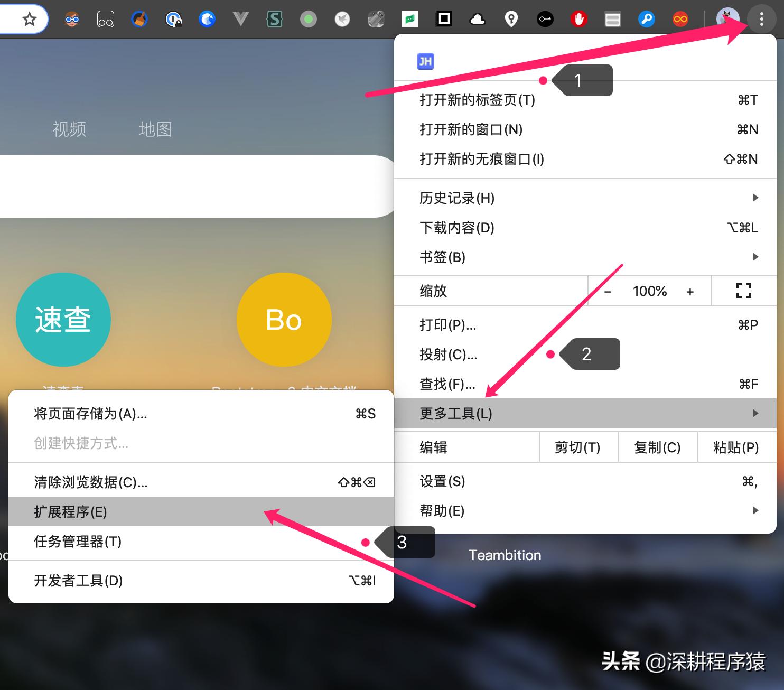Open the location pin extension
Image resolution: width=784 pixels, height=690 pixels.
point(511,19)
